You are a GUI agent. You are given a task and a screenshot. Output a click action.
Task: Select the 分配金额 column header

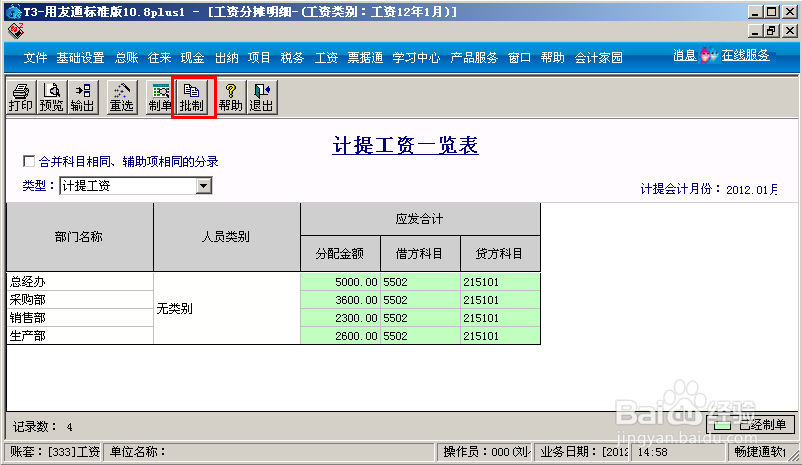(340, 254)
